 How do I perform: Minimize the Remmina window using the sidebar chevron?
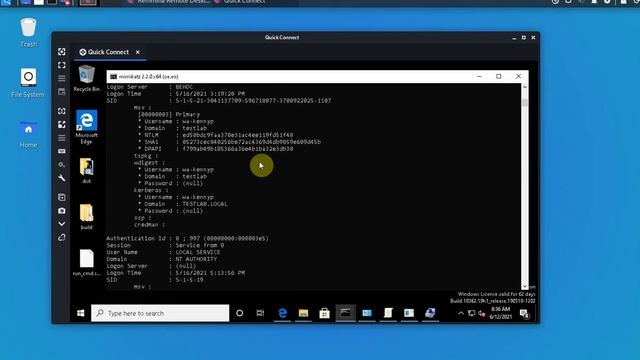click(x=62, y=224)
